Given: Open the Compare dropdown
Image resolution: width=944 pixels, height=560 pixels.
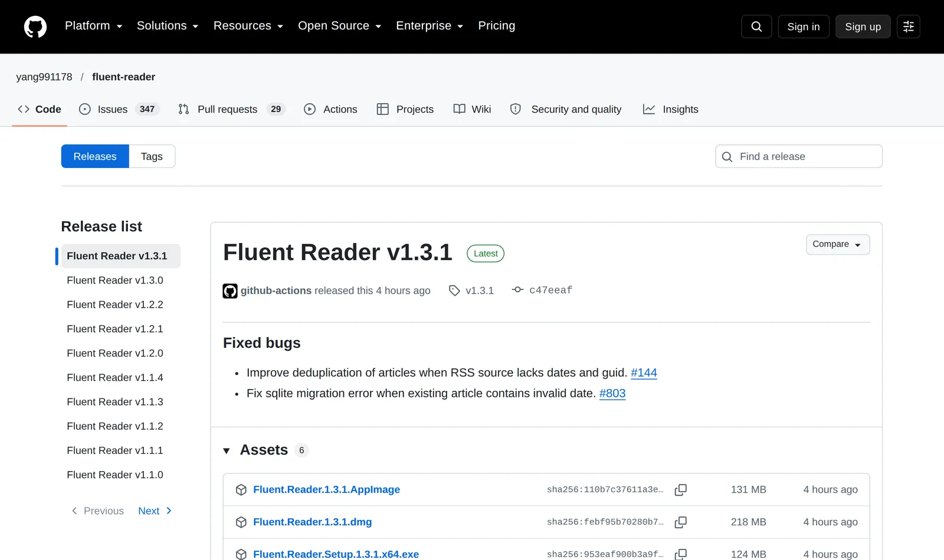Looking at the screenshot, I should (x=838, y=245).
